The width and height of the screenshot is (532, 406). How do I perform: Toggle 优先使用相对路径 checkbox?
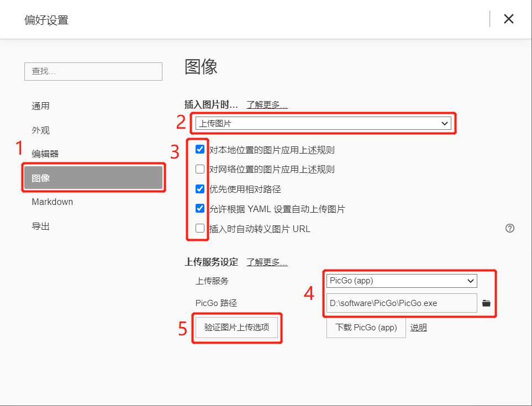pyautogui.click(x=200, y=188)
